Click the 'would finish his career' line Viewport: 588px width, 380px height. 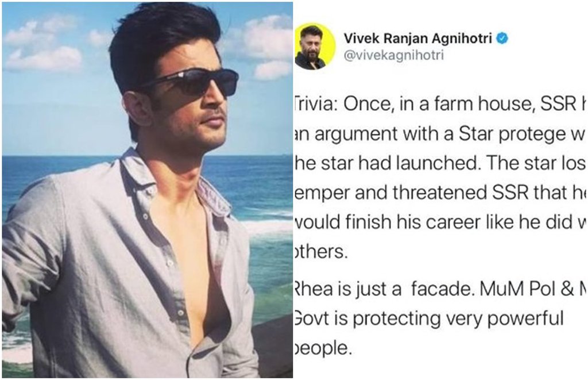point(439,222)
